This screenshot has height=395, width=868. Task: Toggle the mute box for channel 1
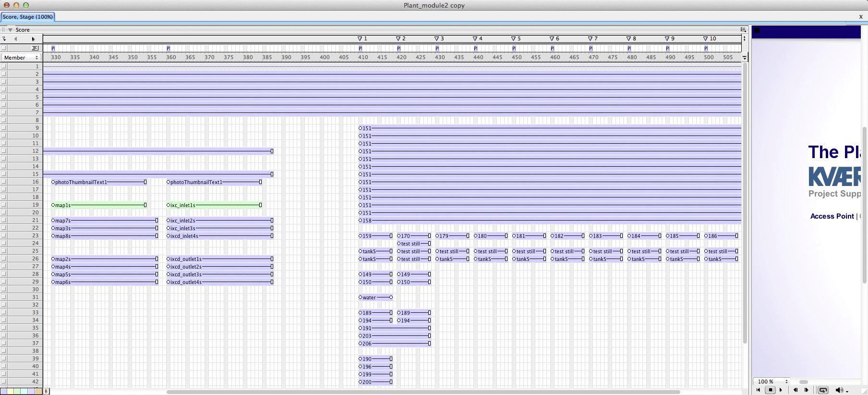click(4, 66)
